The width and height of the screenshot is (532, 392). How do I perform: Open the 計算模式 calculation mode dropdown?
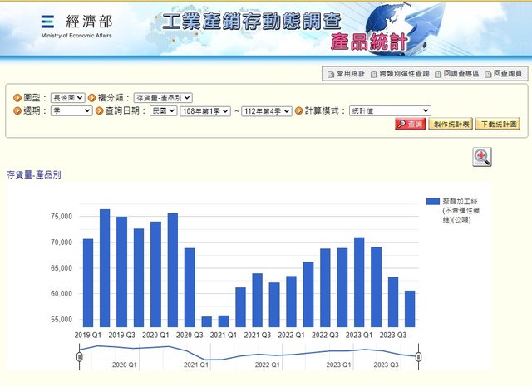coord(390,110)
